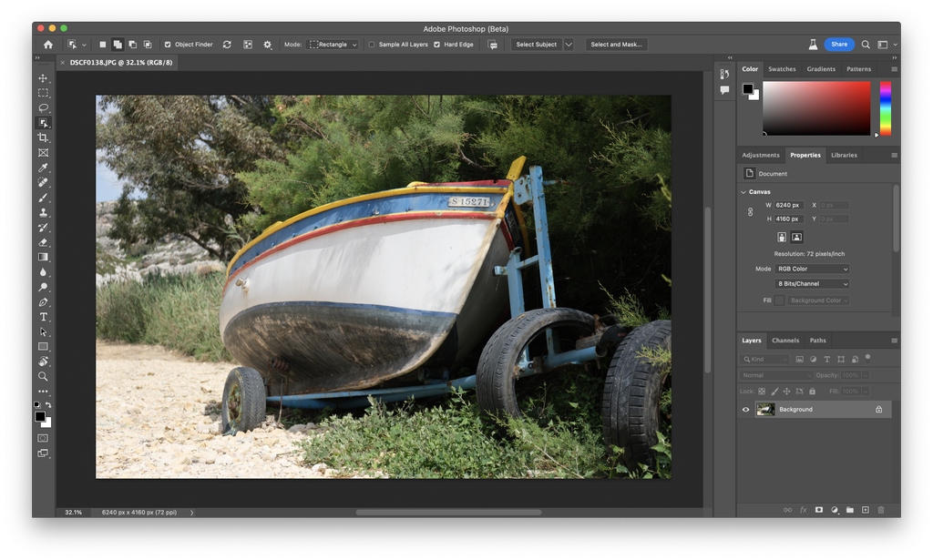The image size is (933, 560).
Task: Open the Gradient tool
Action: click(43, 255)
